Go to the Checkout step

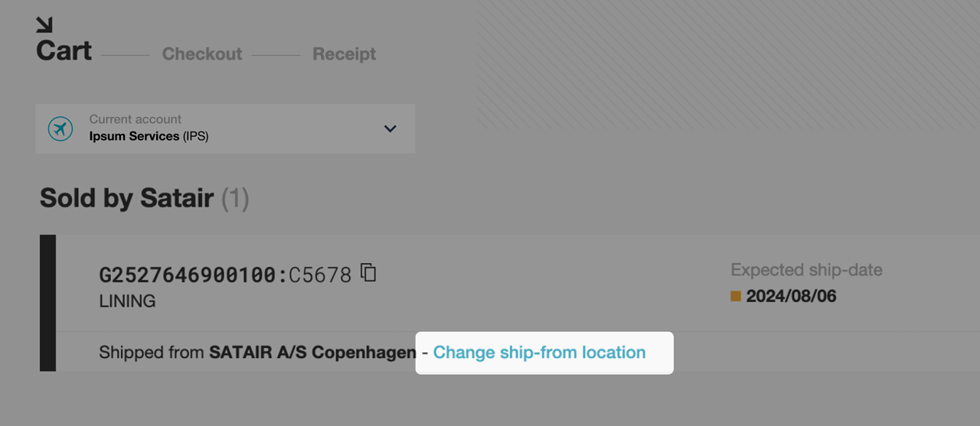point(202,54)
